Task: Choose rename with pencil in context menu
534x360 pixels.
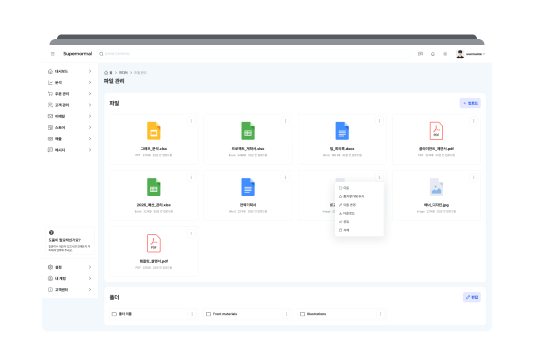Action: tap(359, 205)
